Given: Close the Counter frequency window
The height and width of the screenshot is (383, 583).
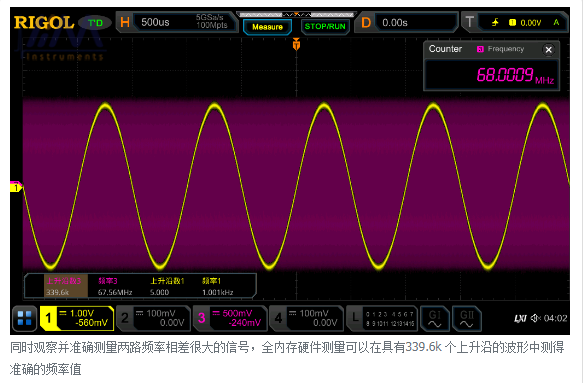Looking at the screenshot, I should (x=548, y=49).
